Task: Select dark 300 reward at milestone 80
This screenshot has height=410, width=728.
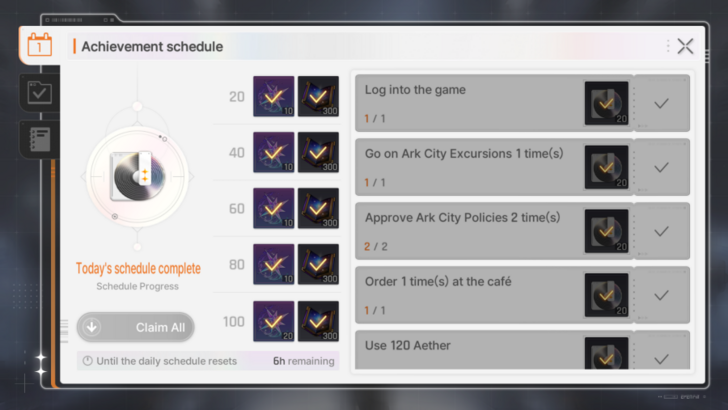Action: pos(318,265)
